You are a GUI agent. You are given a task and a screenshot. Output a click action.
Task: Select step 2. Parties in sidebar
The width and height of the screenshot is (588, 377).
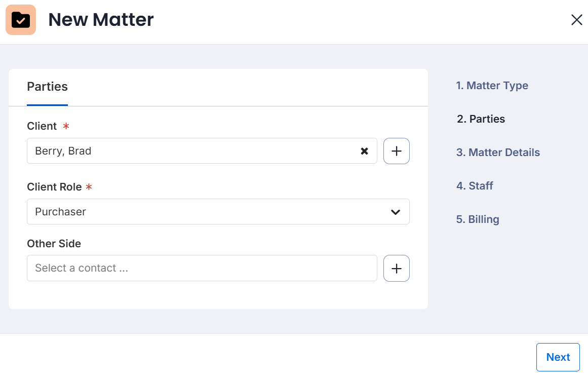[481, 119]
